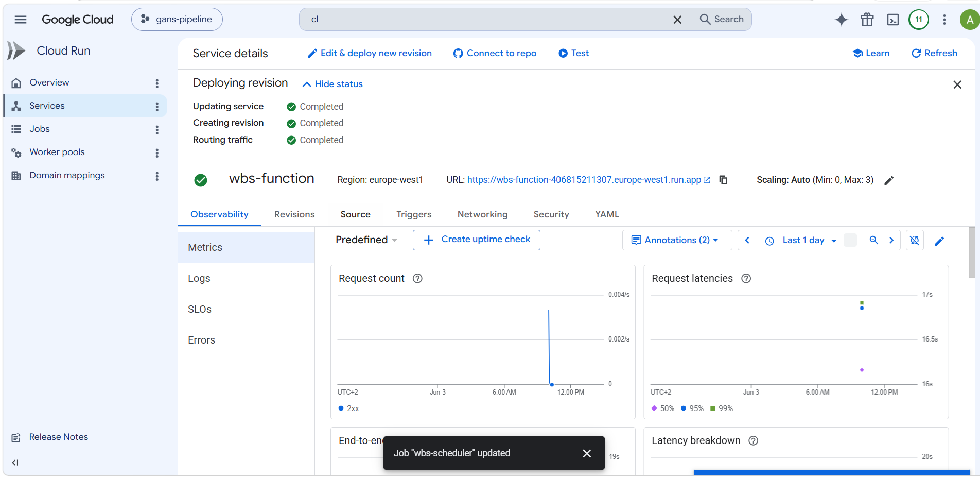Switch to the Observability tab
980x477 pixels.
[x=219, y=214]
